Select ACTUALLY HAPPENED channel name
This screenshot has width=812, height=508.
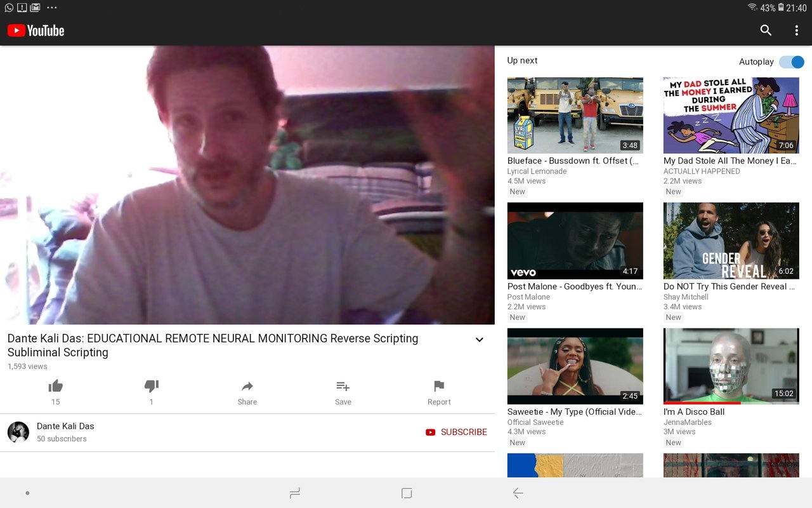tap(702, 171)
